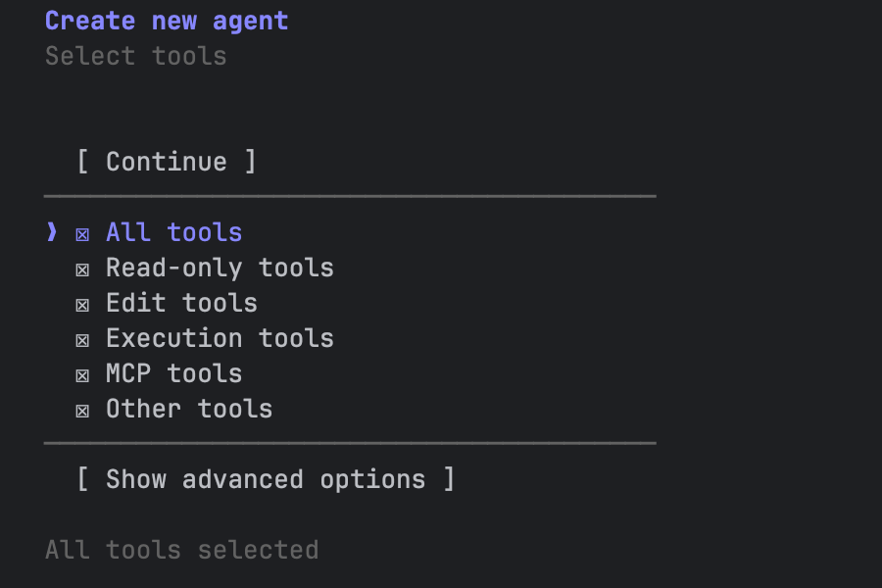Click the selection cursor arrow beside All tools
This screenshot has width=882, height=588.
[52, 232]
